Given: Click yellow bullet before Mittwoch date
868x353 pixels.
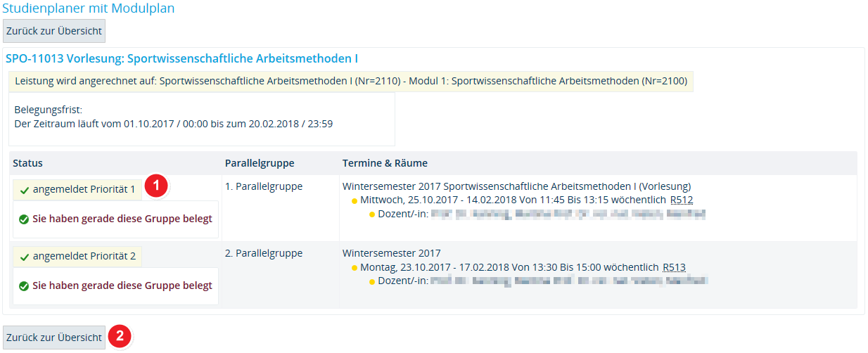Looking at the screenshot, I should 355,200.
